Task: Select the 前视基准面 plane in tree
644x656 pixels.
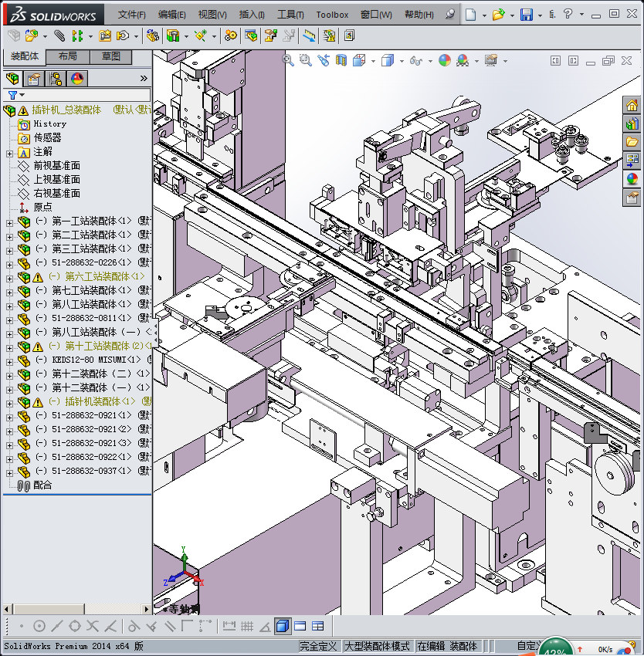Action: tap(56, 166)
